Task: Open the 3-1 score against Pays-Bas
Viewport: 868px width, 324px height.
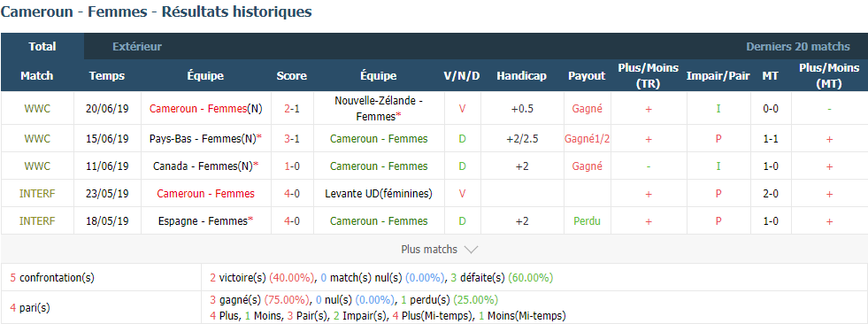Action: tap(292, 138)
